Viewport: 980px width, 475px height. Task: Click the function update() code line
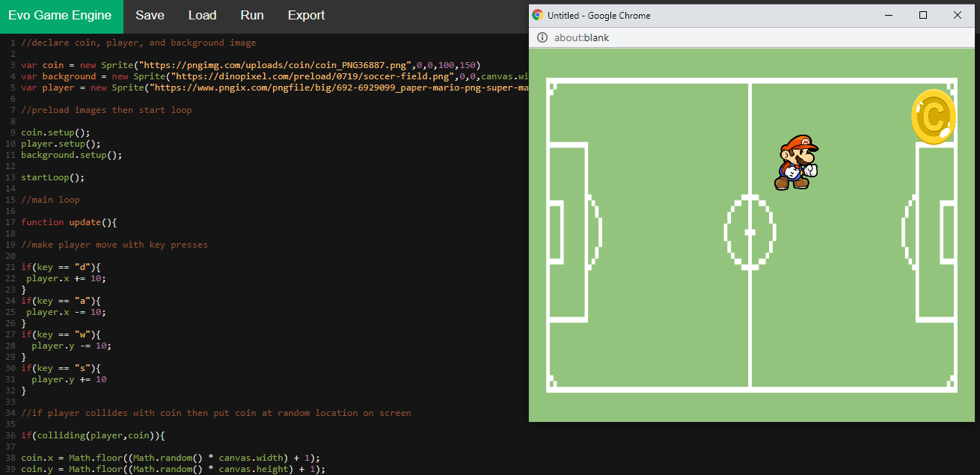coord(69,222)
